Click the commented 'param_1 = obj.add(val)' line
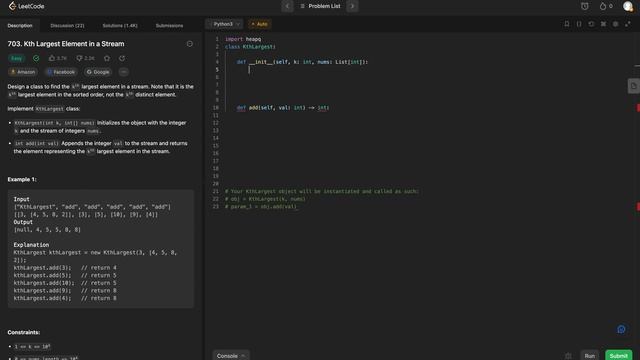The height and width of the screenshot is (360, 640). [x=261, y=207]
